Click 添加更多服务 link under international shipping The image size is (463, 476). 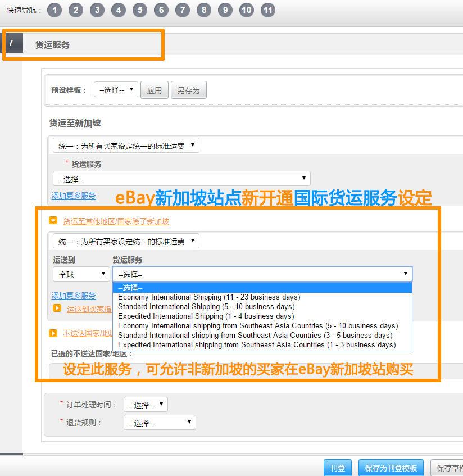click(74, 296)
